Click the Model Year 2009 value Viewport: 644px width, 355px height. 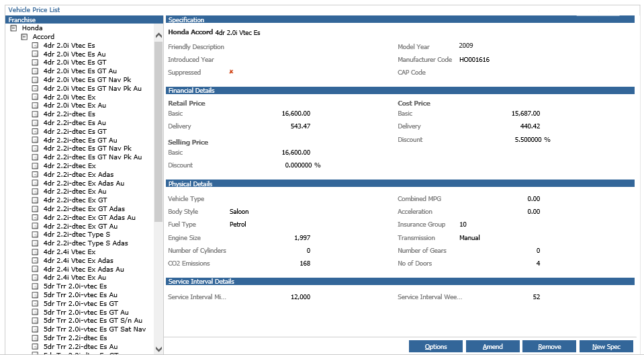[x=466, y=46]
